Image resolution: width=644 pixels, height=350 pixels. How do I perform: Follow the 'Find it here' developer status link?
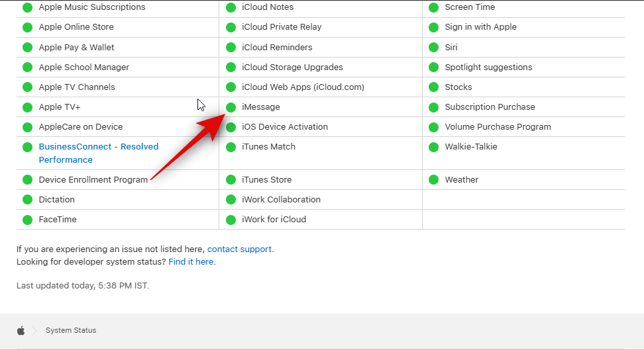(x=191, y=262)
